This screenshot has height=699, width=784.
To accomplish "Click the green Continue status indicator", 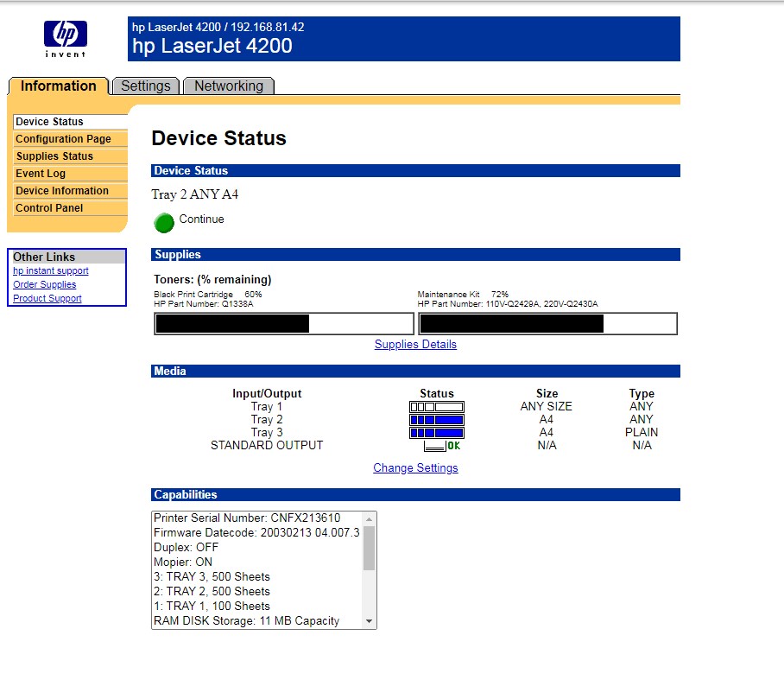I will click(164, 223).
